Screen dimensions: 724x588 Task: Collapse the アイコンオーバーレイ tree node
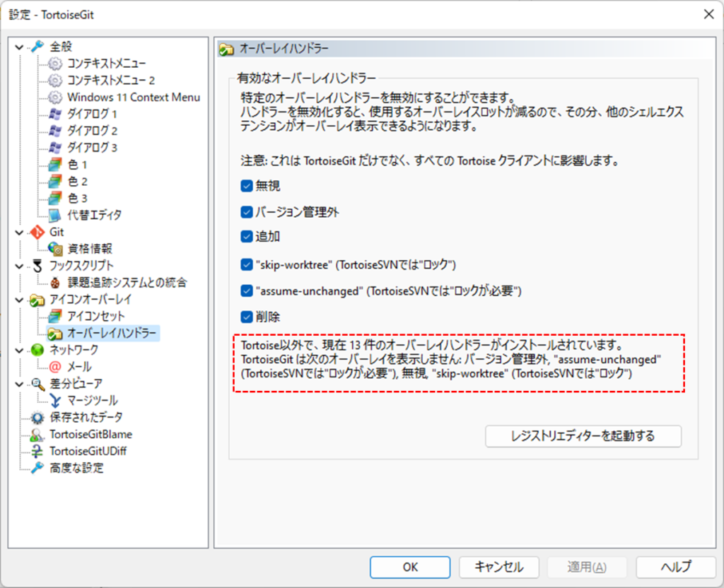(19, 300)
